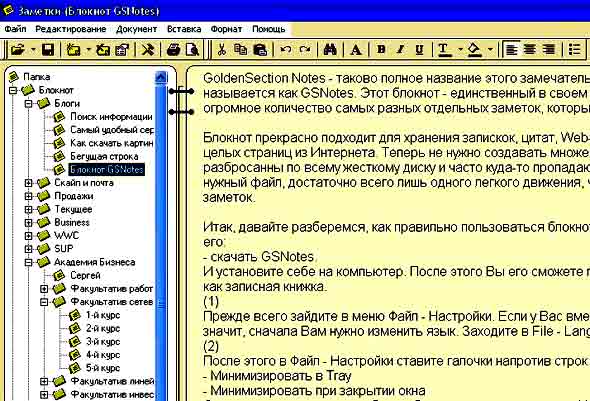
Task: Click the Cut scissors icon
Action: pos(222,50)
